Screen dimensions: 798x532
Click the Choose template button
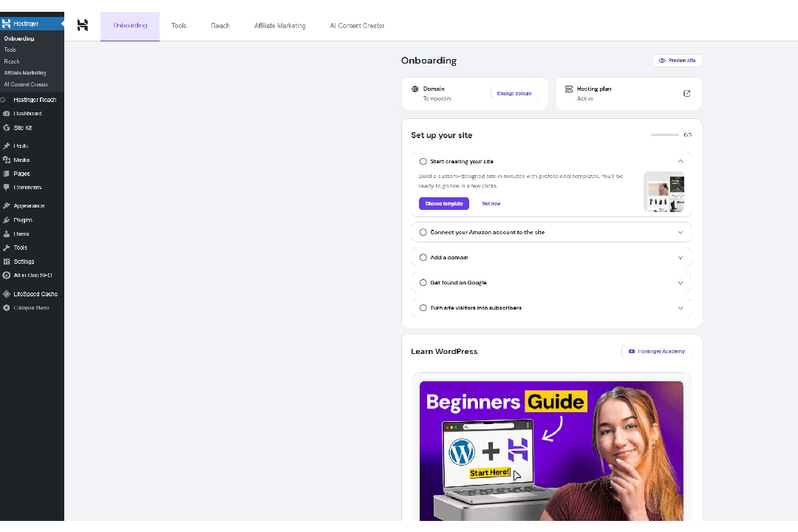(444, 203)
